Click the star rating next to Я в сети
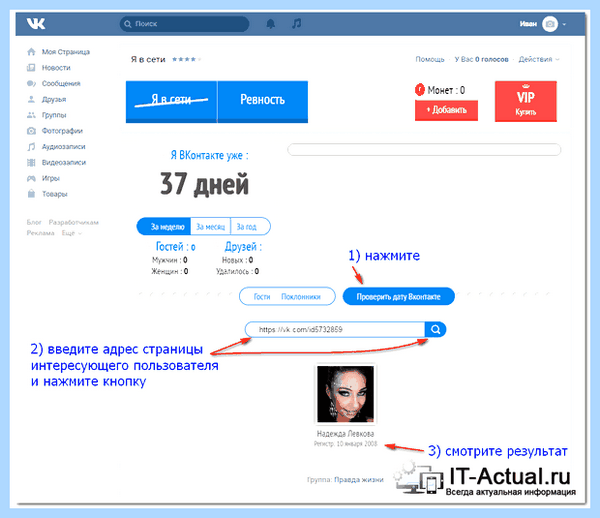Screen dimensions: 600x518 coord(186,59)
